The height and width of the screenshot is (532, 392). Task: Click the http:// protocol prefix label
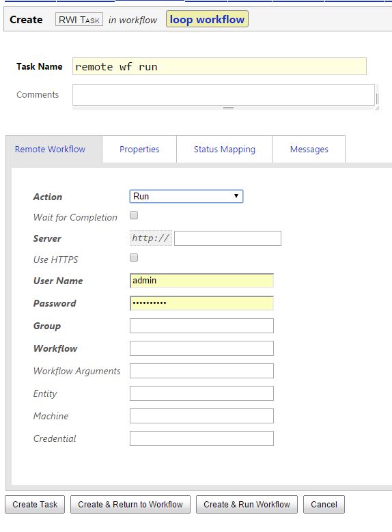(151, 238)
